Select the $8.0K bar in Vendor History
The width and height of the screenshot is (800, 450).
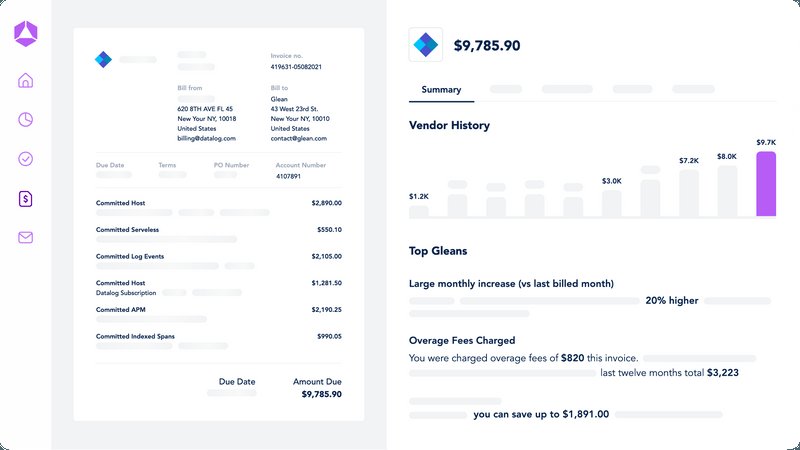pos(727,191)
